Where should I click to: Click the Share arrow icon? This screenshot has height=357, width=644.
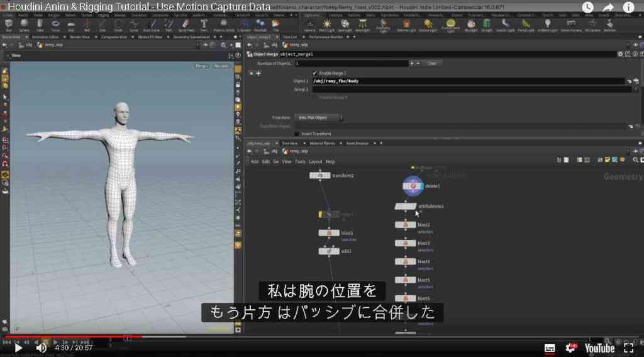pos(608,8)
